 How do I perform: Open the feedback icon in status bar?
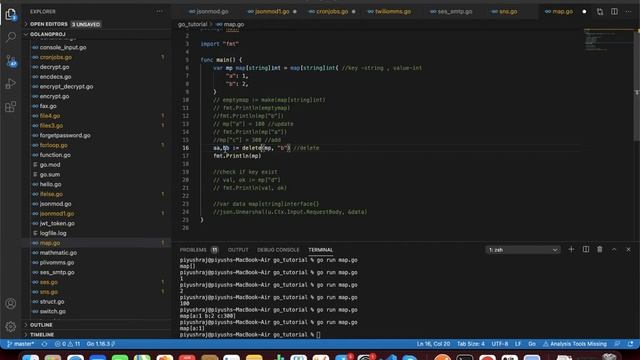(617, 344)
